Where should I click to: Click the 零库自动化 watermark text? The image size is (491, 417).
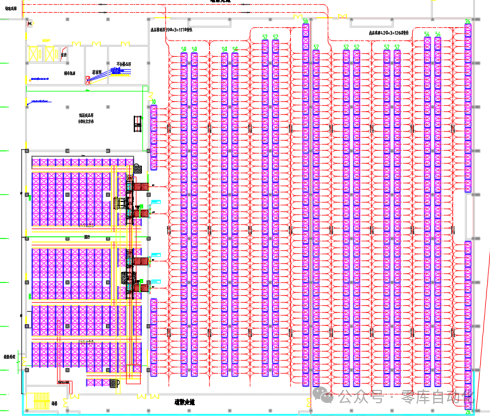437,397
